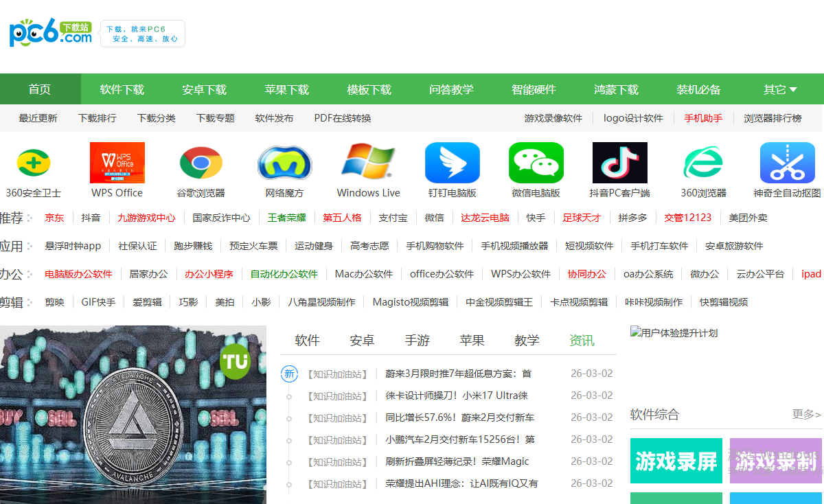Open the 钉钉电脑版 icon
824x504 pixels.
pos(453,163)
